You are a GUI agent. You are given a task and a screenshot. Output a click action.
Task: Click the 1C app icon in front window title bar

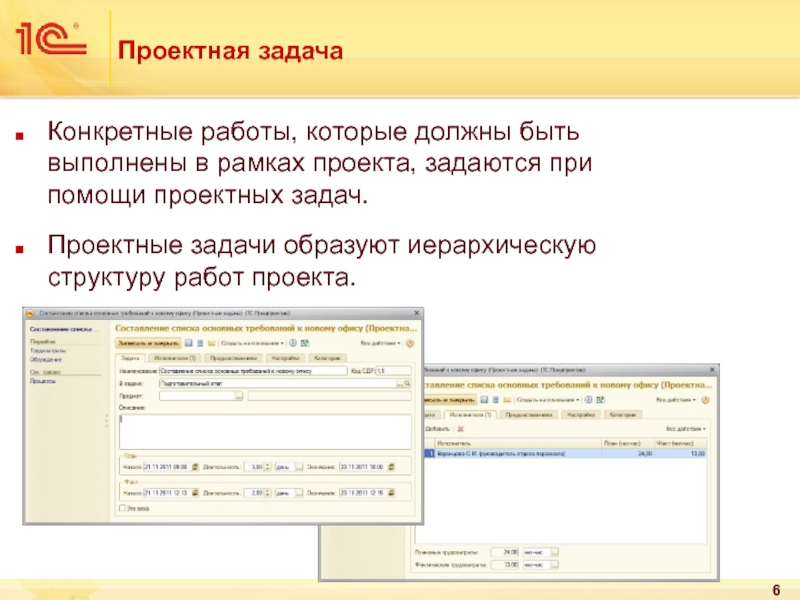pos(31,313)
